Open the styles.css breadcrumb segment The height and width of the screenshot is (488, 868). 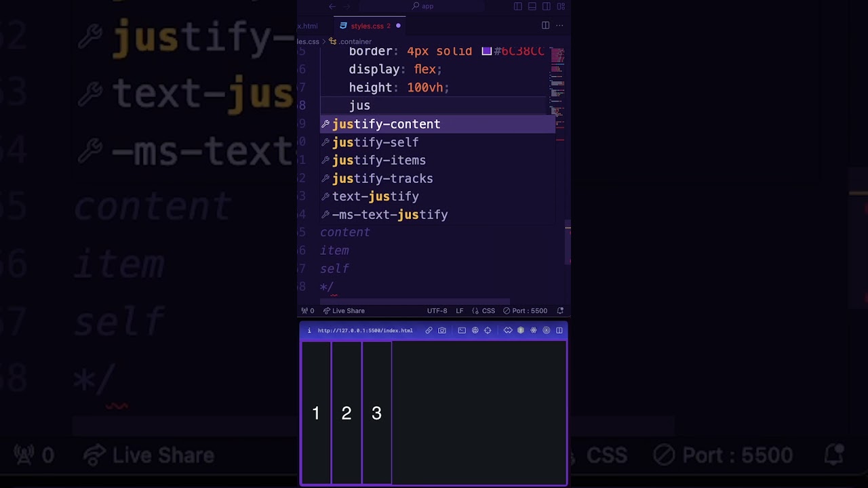[x=308, y=41]
